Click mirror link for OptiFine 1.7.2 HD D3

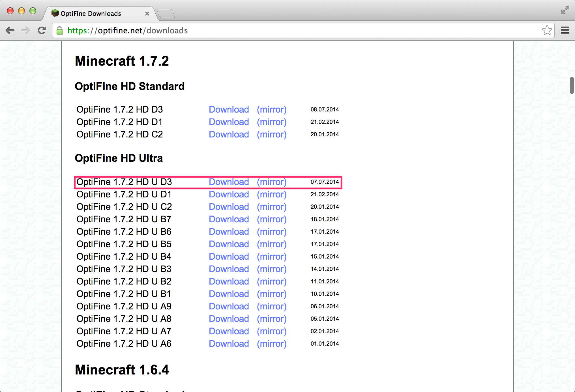pyautogui.click(x=272, y=109)
